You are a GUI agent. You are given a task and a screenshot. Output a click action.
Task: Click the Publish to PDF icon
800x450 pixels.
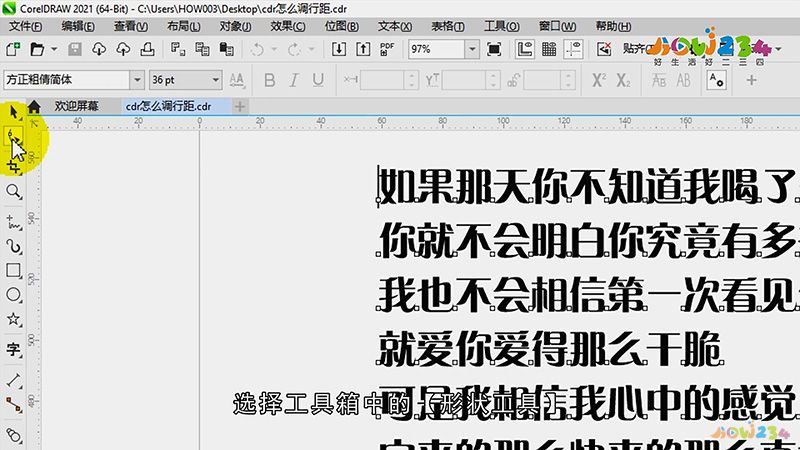click(x=387, y=49)
